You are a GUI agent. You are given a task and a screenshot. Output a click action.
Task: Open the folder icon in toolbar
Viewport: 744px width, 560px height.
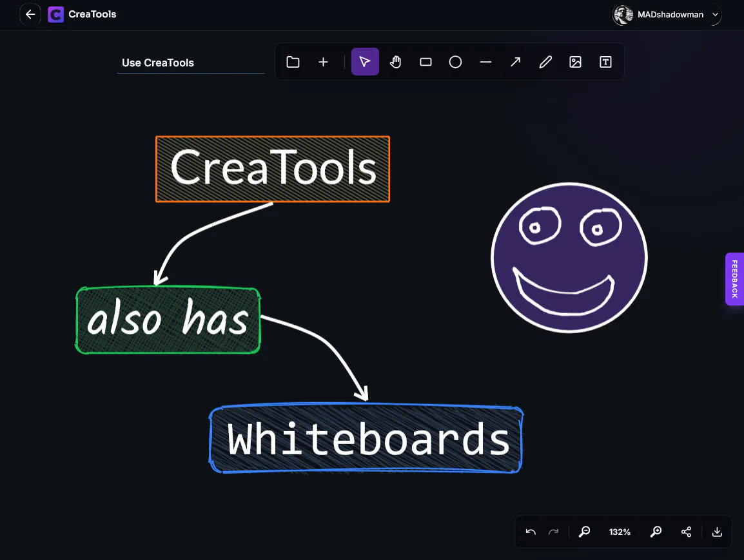[x=293, y=62]
